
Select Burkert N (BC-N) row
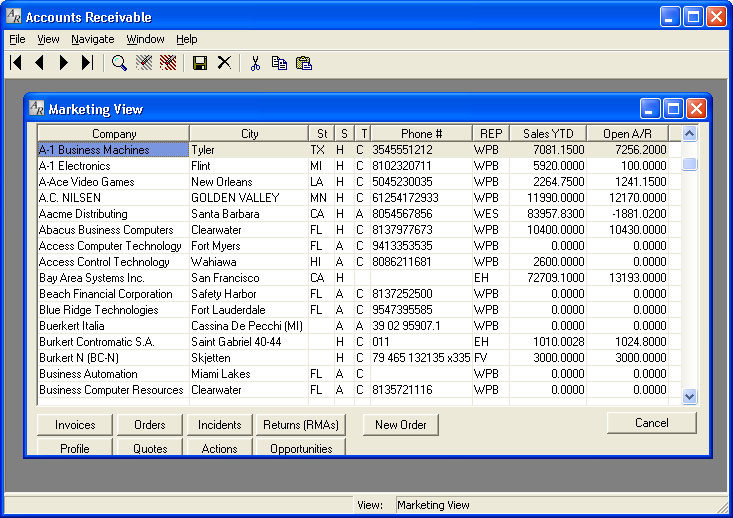tap(359, 358)
